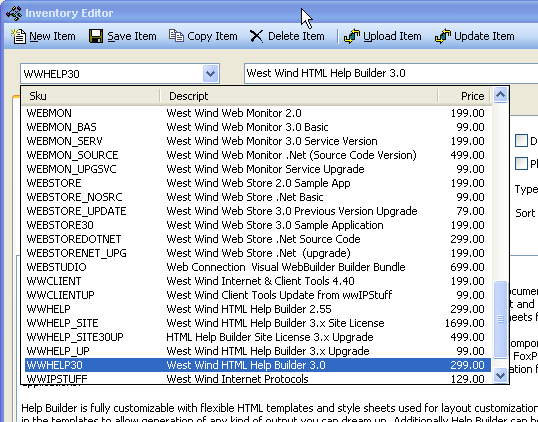Viewport: 538px width, 422px height.
Task: Select the WWHELP_SITE30UP row
Action: [x=258, y=337]
